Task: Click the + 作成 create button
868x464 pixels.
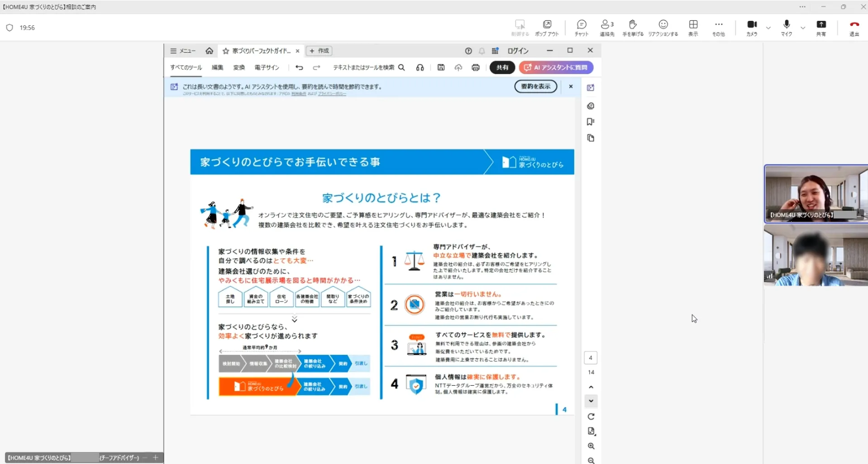Action: pyautogui.click(x=319, y=51)
